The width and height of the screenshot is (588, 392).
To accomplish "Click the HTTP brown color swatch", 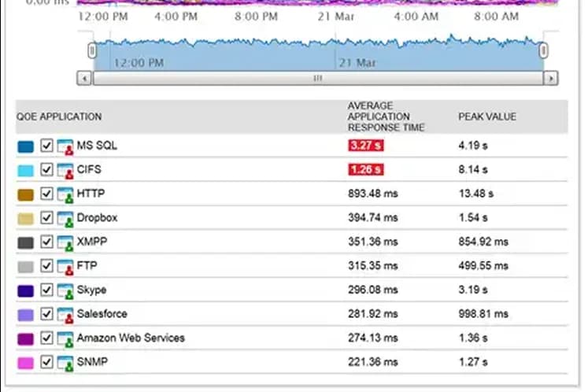I will [x=25, y=194].
